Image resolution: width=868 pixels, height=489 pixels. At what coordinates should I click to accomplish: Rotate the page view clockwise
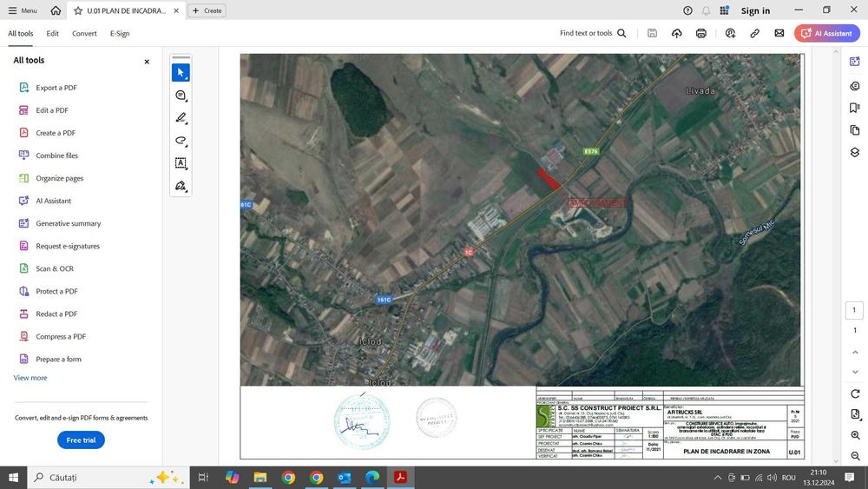click(x=855, y=393)
